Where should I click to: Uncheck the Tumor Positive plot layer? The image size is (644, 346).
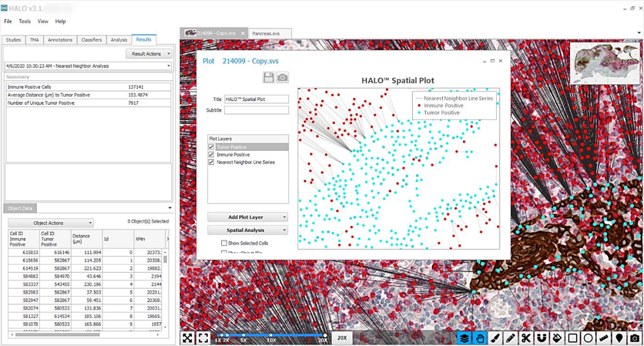pos(211,147)
